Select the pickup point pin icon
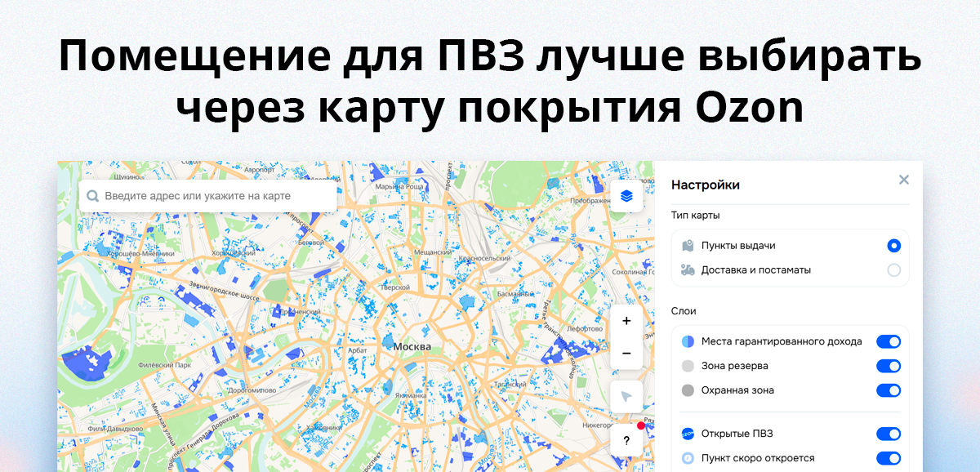This screenshot has width=980, height=472. tap(688, 244)
